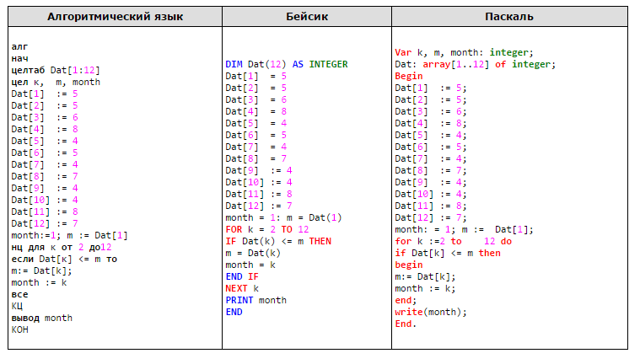Click the 'Алгоритмический язык' column header

[116, 17]
